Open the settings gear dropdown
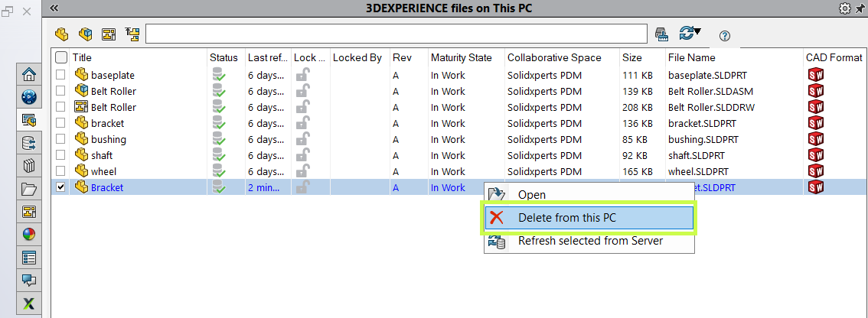The height and width of the screenshot is (318, 868). click(846, 8)
